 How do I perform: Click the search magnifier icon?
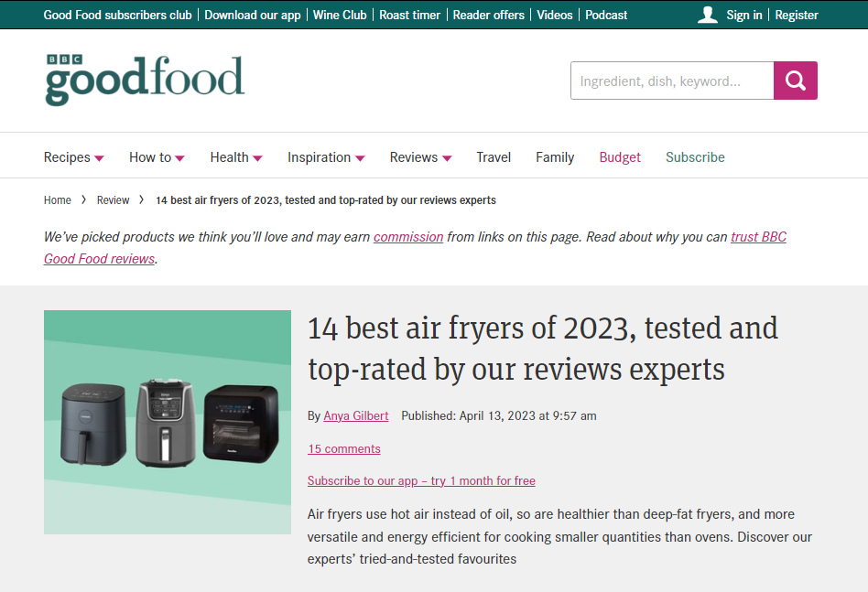tap(794, 81)
